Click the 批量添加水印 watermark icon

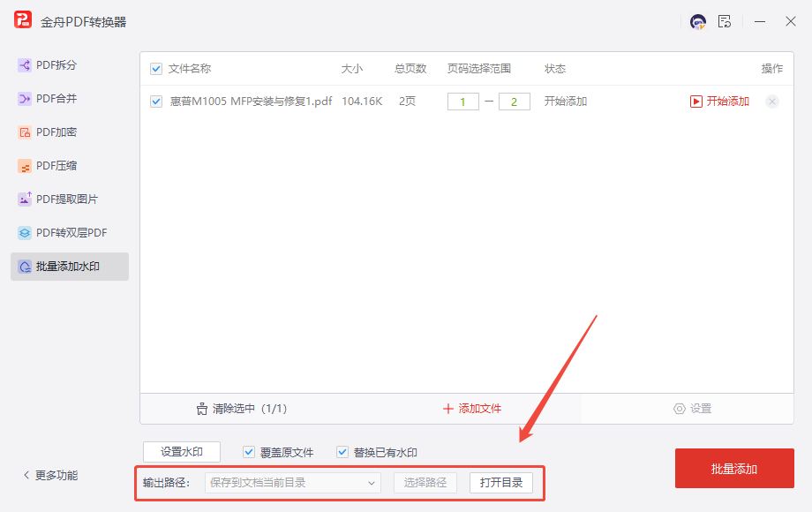(x=25, y=267)
